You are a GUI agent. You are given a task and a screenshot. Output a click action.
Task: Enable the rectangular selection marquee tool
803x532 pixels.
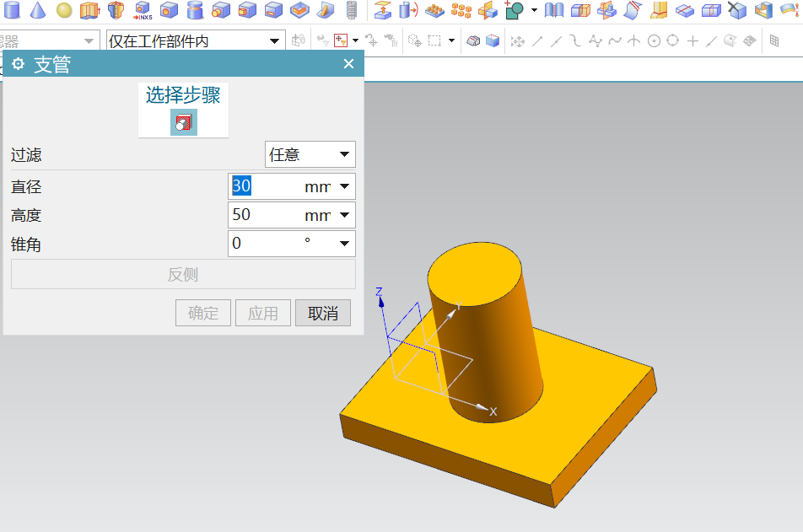point(433,40)
